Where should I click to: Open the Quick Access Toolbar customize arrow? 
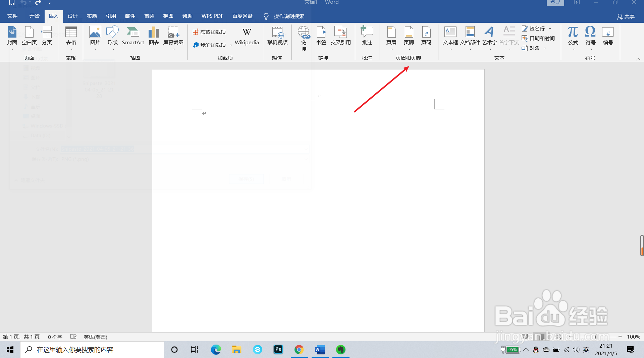point(50,3)
